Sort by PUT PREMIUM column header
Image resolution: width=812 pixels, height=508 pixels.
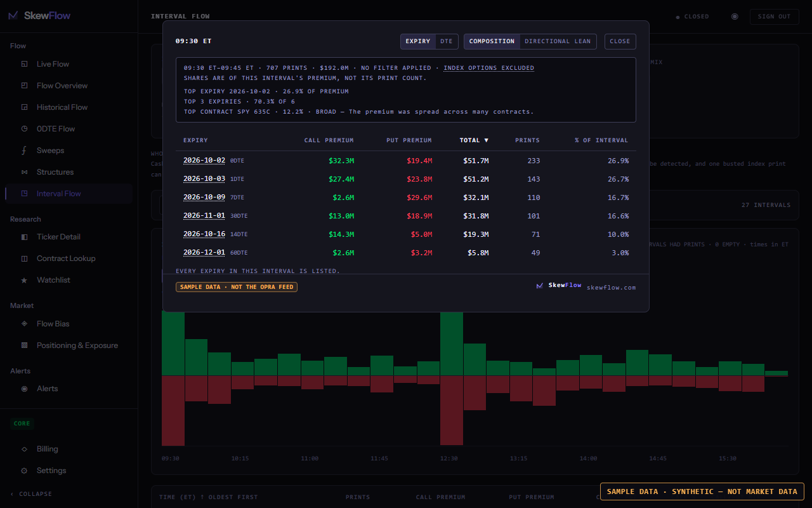pyautogui.click(x=409, y=140)
